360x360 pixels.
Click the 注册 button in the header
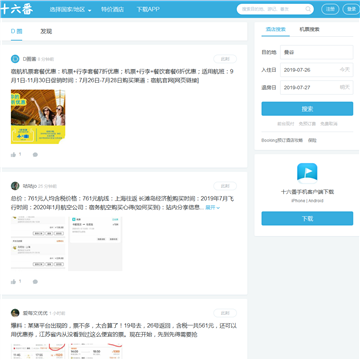click(x=330, y=9)
